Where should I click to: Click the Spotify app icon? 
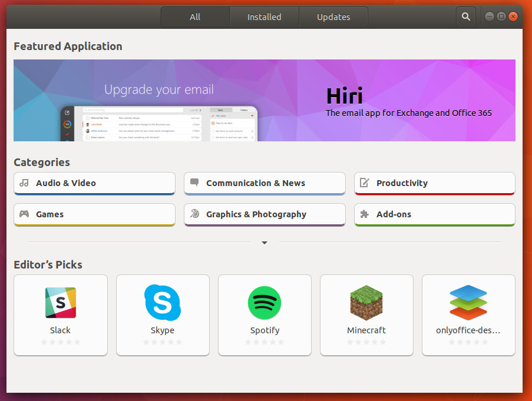(x=265, y=303)
